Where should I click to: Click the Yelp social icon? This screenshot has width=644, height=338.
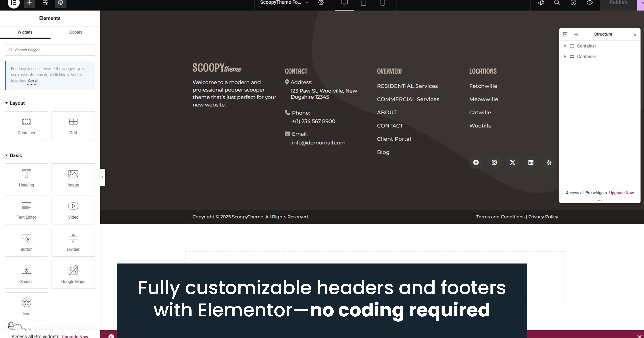549,163
